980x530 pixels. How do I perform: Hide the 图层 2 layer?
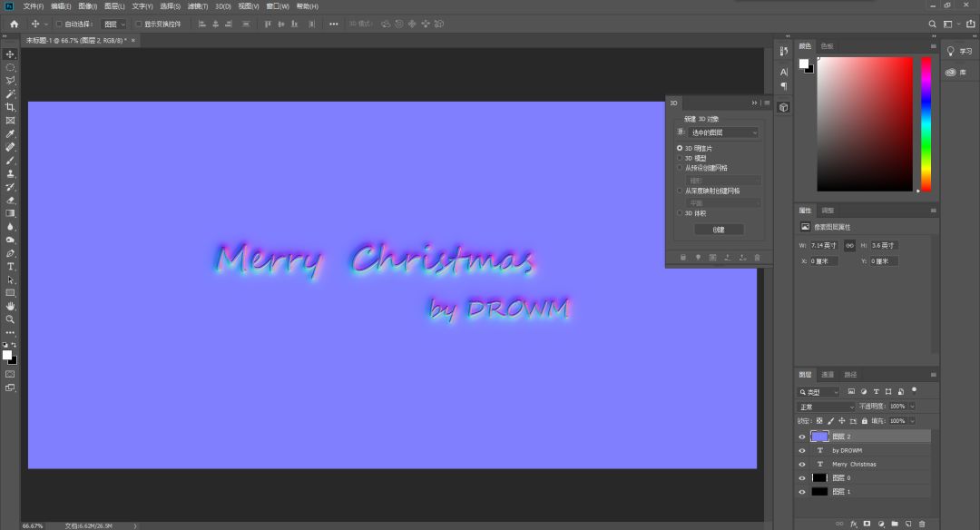click(802, 437)
